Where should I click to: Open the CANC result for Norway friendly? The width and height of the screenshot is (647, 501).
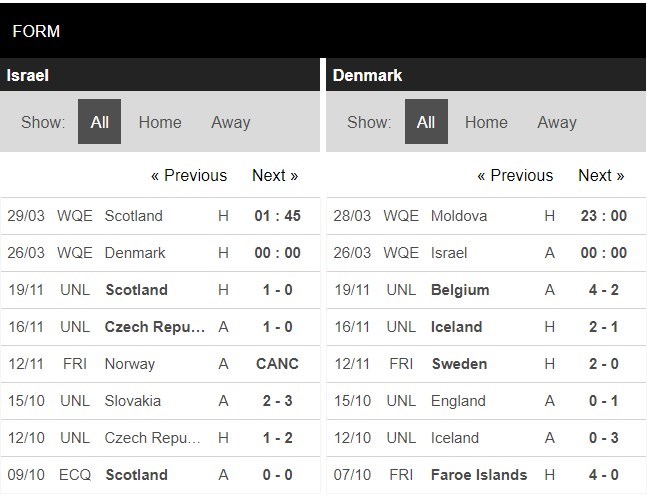point(277,364)
